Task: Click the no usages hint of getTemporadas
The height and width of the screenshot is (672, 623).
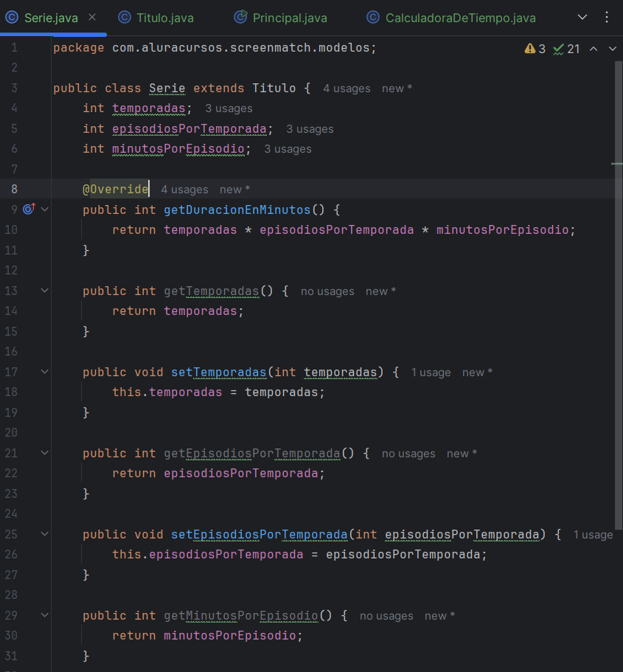Action: click(x=327, y=291)
